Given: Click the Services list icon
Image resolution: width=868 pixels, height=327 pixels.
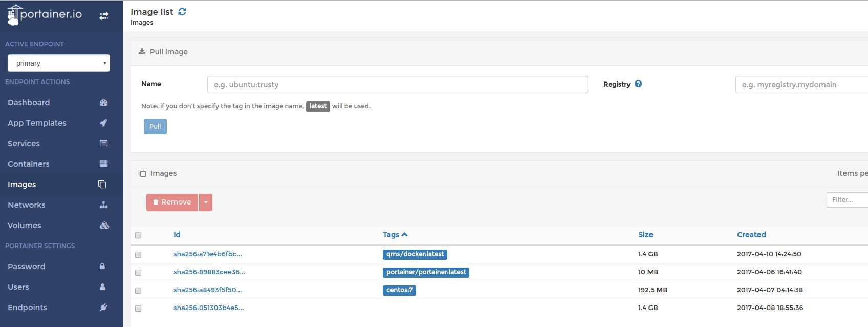Looking at the screenshot, I should (x=103, y=144).
